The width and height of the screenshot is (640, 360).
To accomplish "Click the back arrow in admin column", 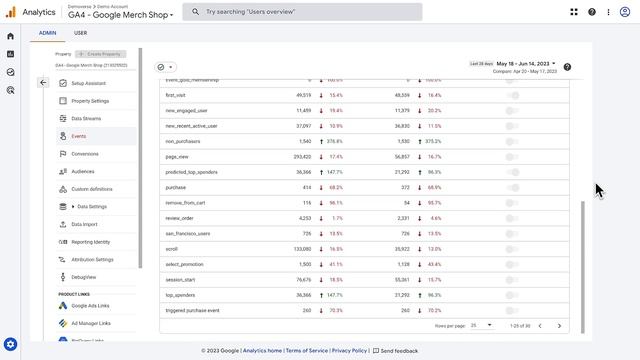I will (43, 83).
